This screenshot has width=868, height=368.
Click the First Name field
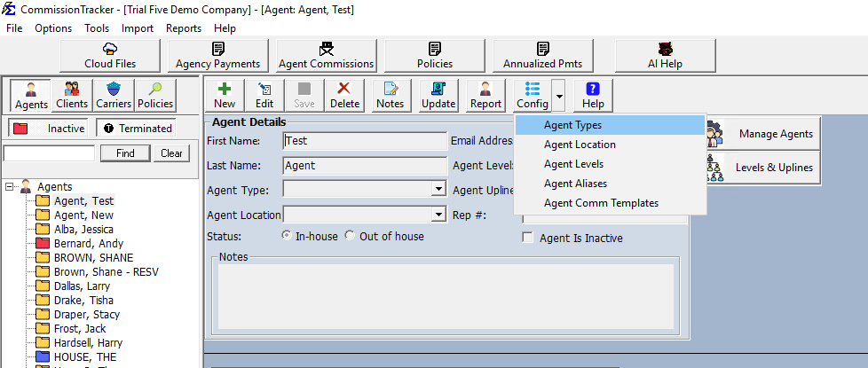[x=365, y=141]
